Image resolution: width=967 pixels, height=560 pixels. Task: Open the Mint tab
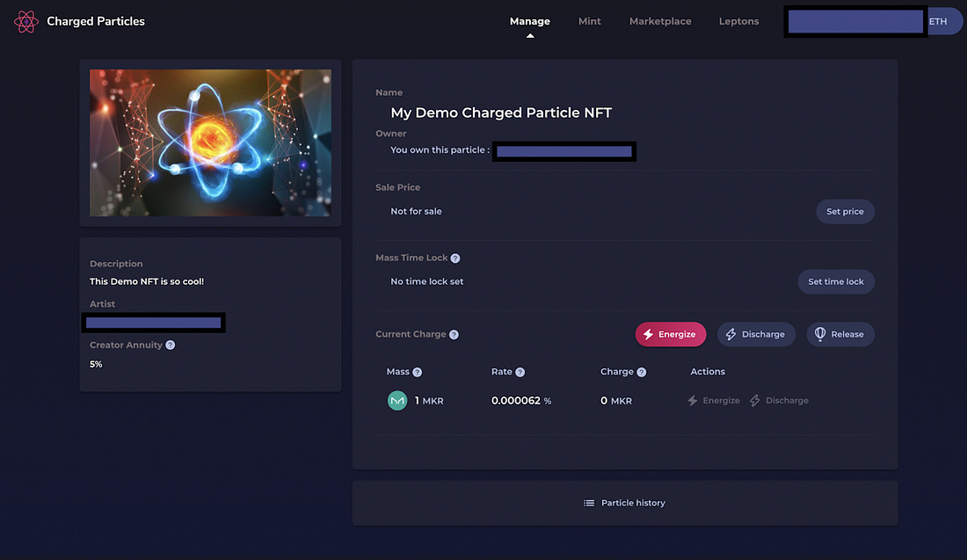point(590,22)
